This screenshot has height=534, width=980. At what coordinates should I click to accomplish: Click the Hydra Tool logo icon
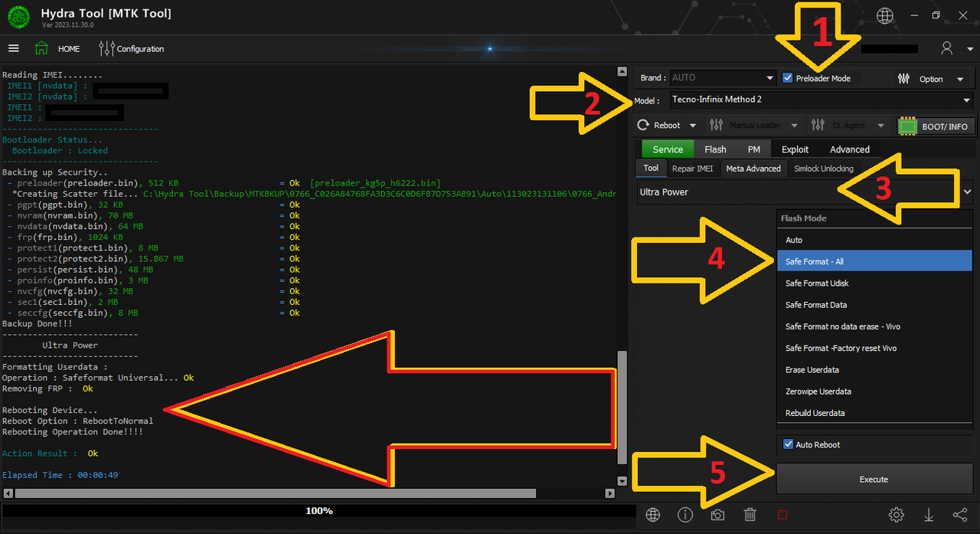(18, 17)
